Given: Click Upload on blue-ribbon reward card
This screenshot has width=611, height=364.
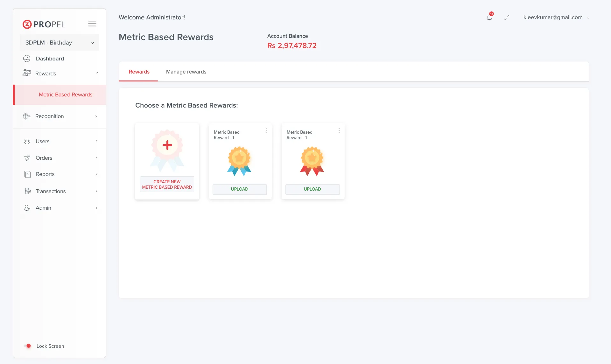Looking at the screenshot, I should (240, 189).
